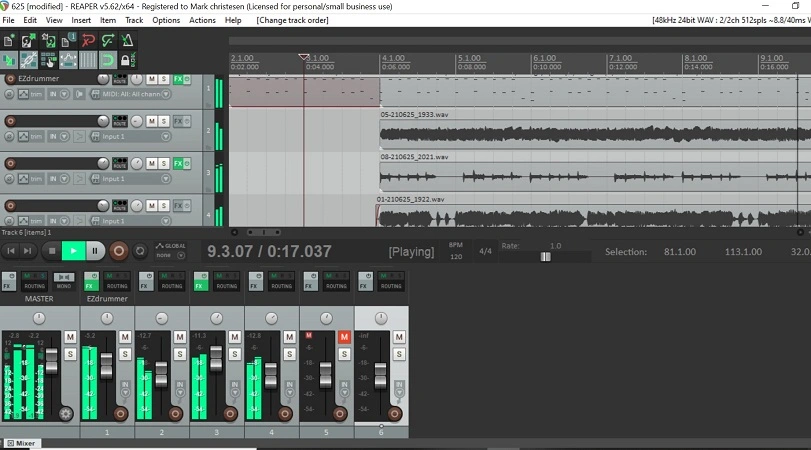The height and width of the screenshot is (450, 811).
Task: Toggle the locking padlock icon
Action: tap(127, 60)
